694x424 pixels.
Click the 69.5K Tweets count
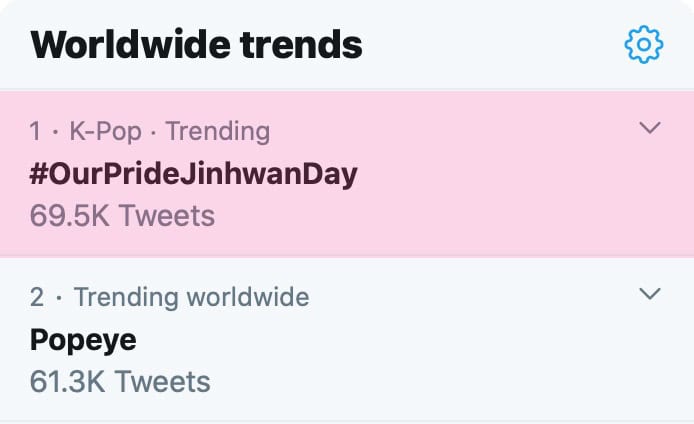tap(122, 215)
